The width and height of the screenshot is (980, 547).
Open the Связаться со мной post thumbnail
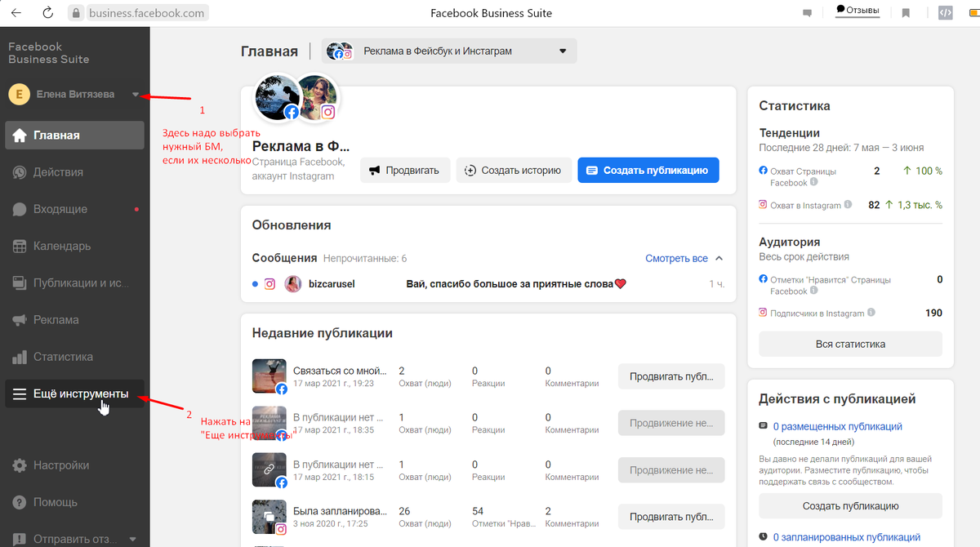269,376
